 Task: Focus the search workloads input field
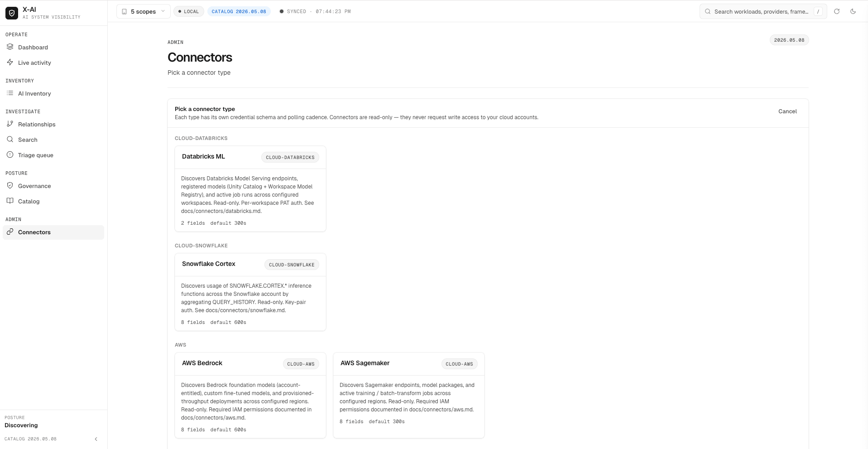point(763,11)
